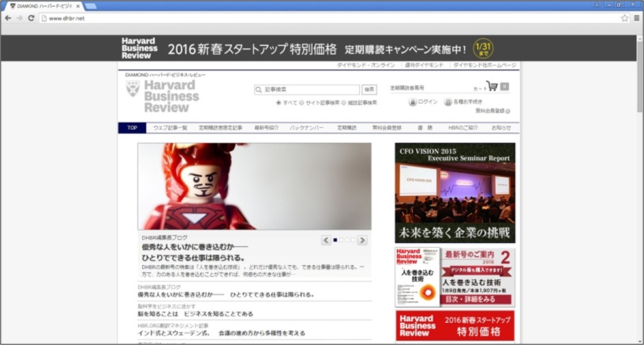Open article インド式とスウェーデン式、会議の進め方
Image resolution: width=644 pixels, height=345 pixels.
[221, 333]
